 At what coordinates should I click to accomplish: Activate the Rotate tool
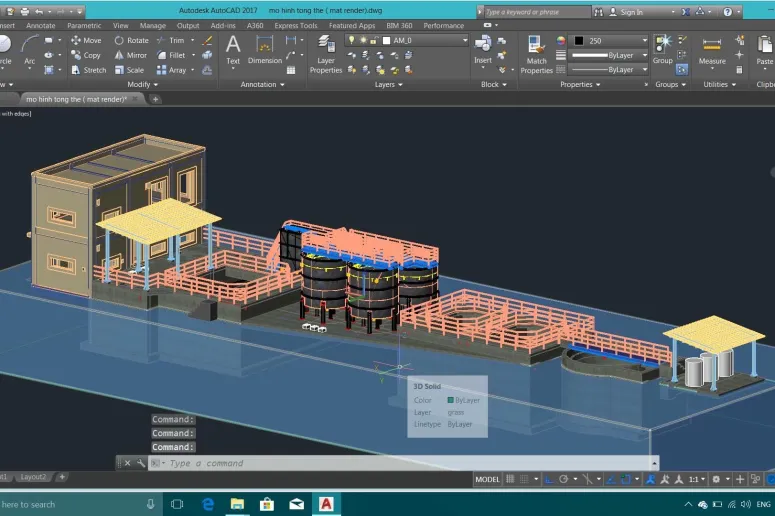coord(131,41)
